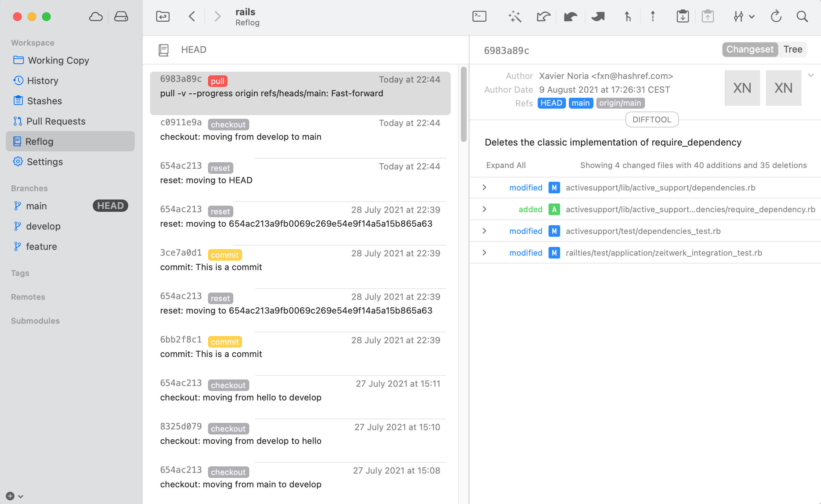The image size is (821, 504).
Task: Click the DIFFTOOL button
Action: tap(651, 119)
